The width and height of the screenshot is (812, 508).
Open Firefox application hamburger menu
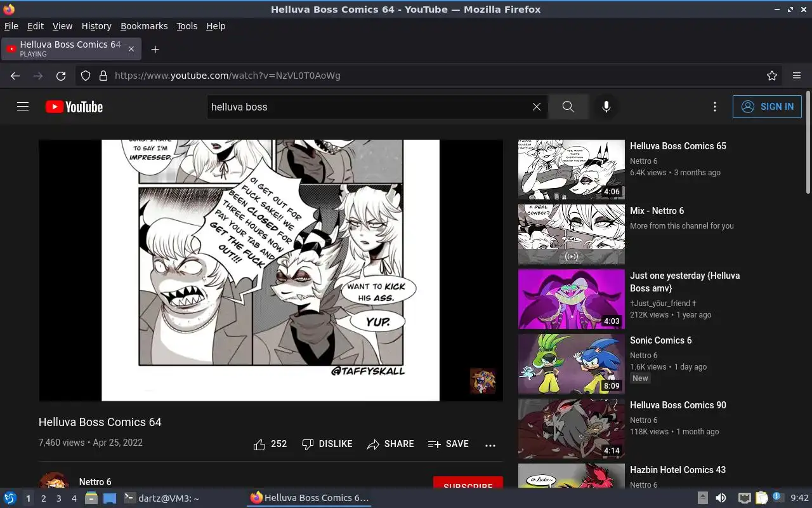click(797, 76)
